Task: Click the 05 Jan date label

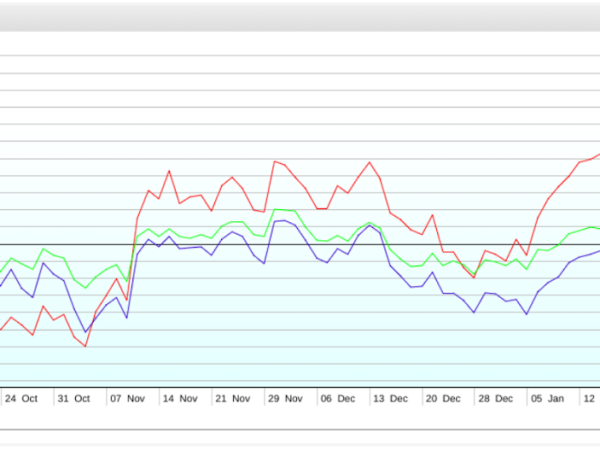Action: [548, 398]
